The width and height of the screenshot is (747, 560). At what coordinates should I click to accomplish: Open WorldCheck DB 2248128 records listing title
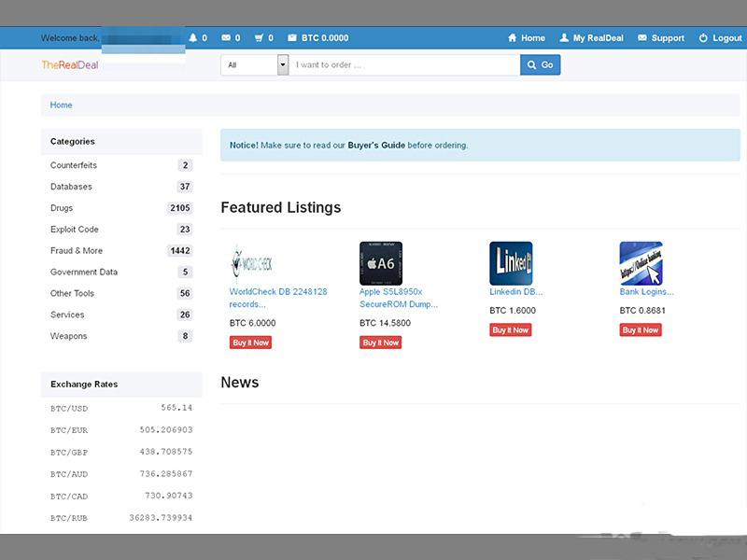point(278,298)
